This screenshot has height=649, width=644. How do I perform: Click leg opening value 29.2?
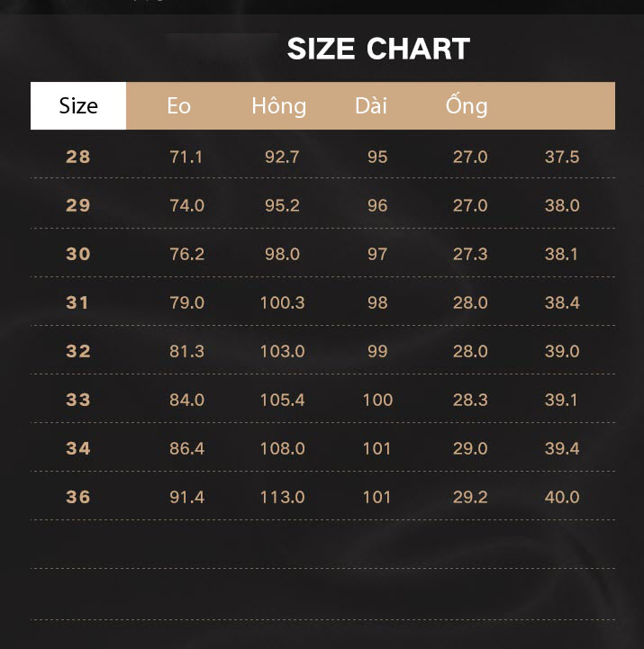[x=470, y=497]
